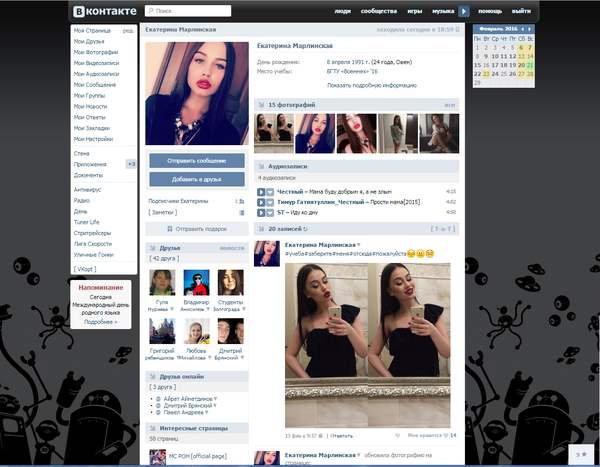
Task: Open Показать подробную информацию link
Action: coord(372,85)
